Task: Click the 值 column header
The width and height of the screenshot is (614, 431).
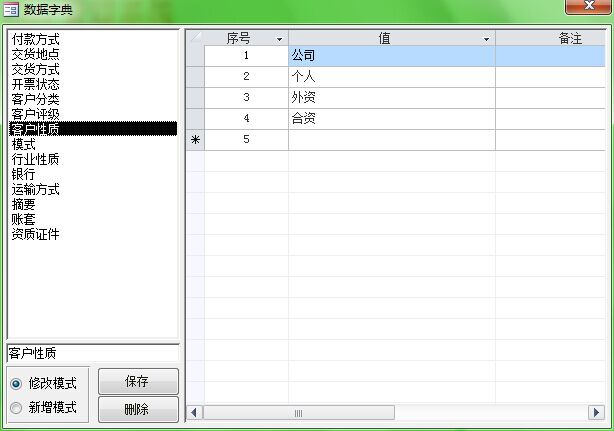Action: click(x=392, y=38)
